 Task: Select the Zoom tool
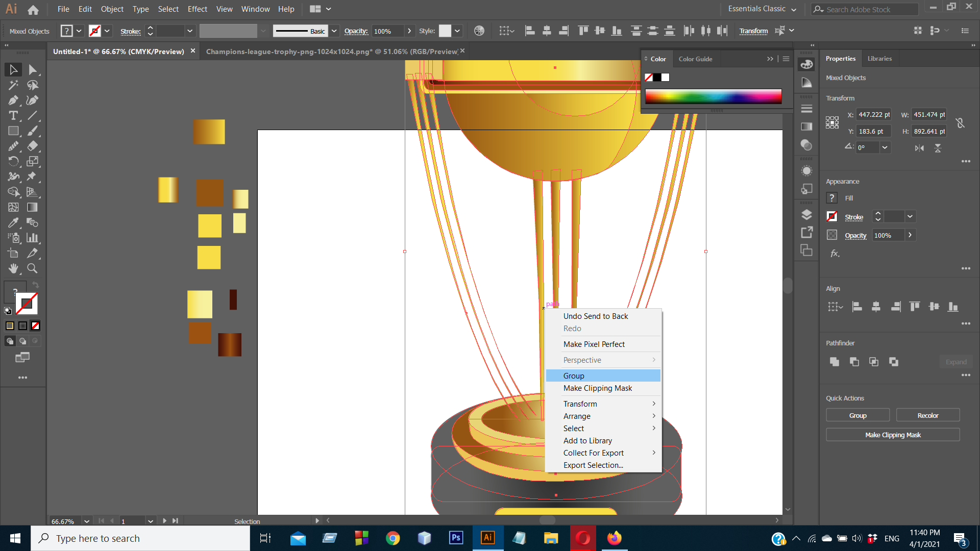click(x=33, y=268)
